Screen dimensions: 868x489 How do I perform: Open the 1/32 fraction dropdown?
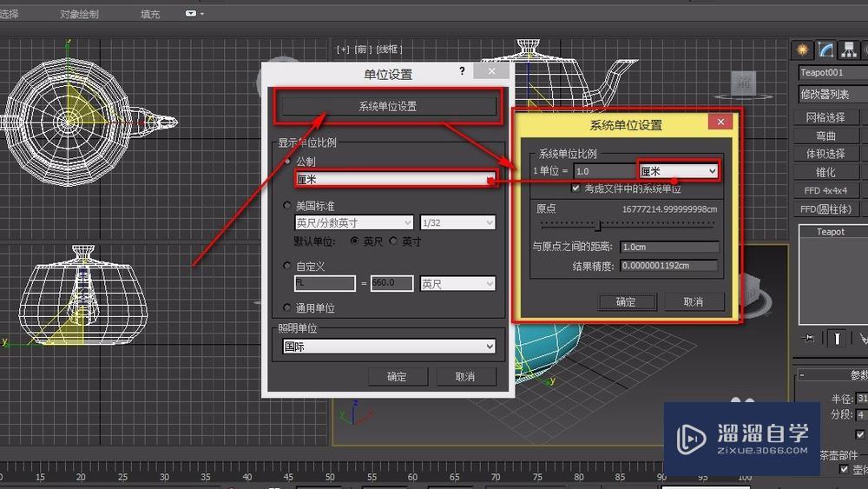pyautogui.click(x=457, y=222)
